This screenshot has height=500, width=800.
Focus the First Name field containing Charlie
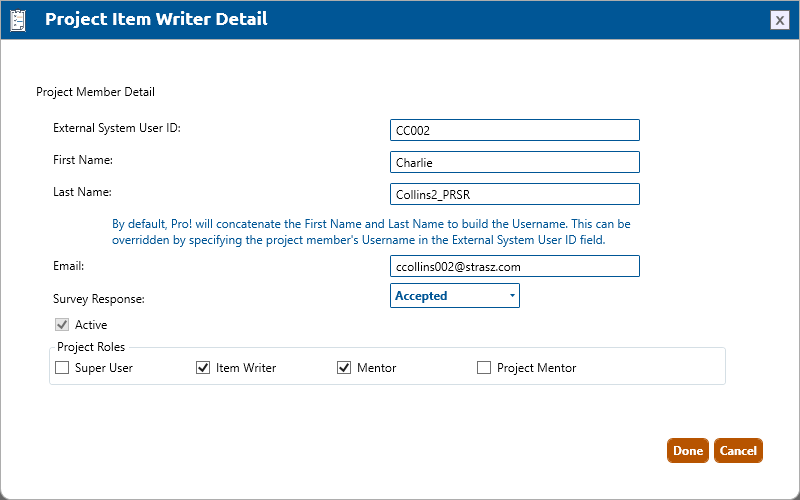[x=514, y=162]
